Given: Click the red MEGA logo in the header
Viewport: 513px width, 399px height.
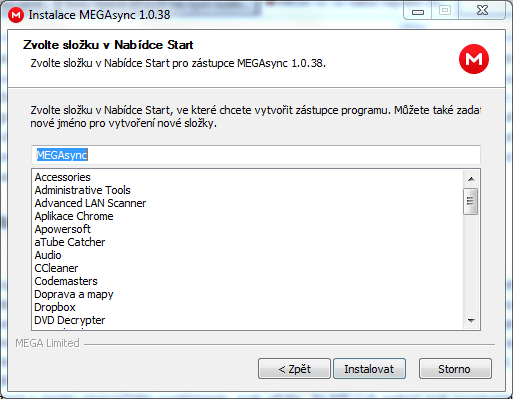Looking at the screenshot, I should click(x=474, y=59).
